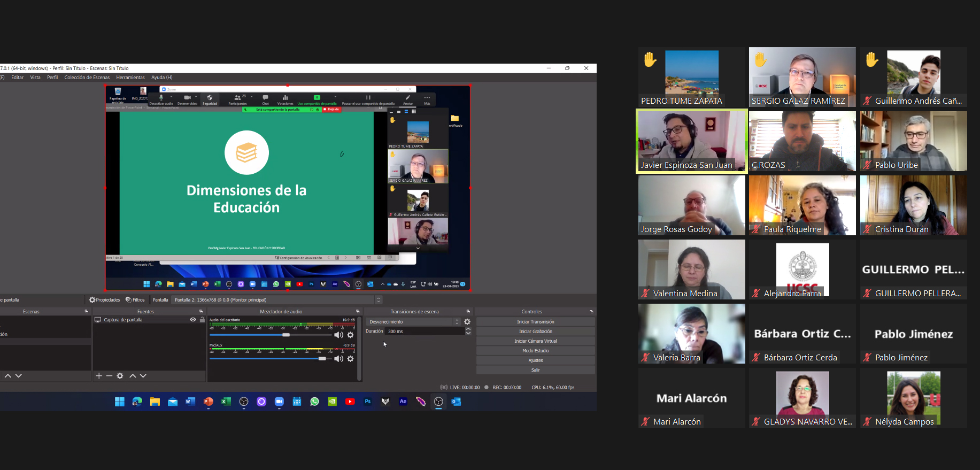Undock the Controles panel
Viewport: 980px width, 470px height.
(x=591, y=311)
